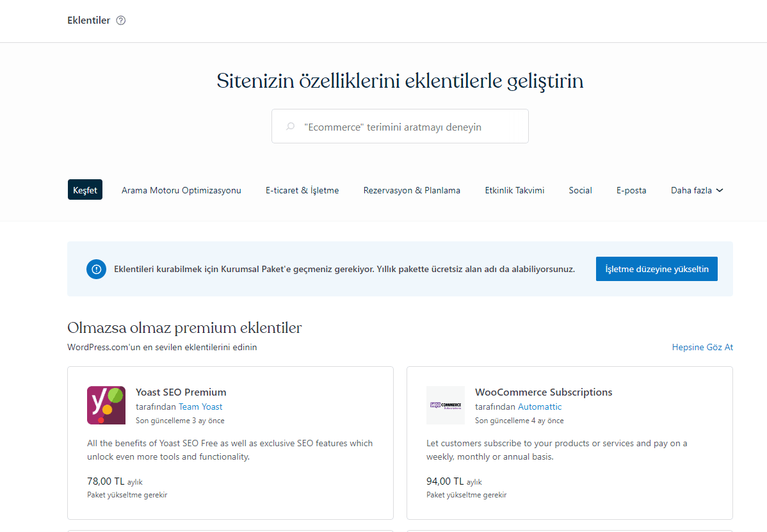The height and width of the screenshot is (532, 767).
Task: Click İşletme düzeyine yükseltin button
Action: [656, 269]
